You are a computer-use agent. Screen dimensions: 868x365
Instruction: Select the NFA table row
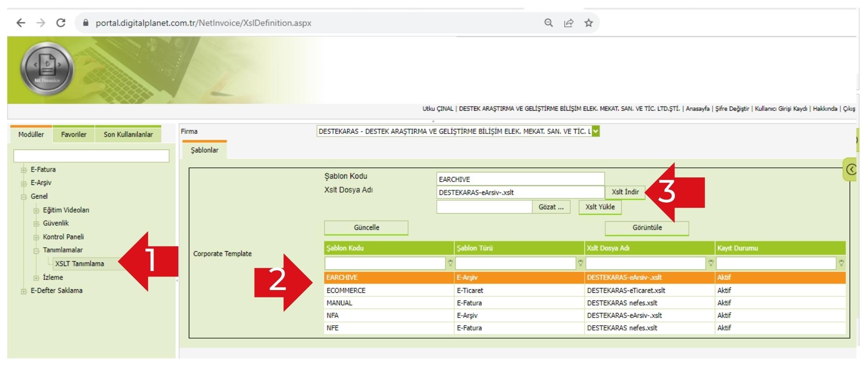point(585,315)
